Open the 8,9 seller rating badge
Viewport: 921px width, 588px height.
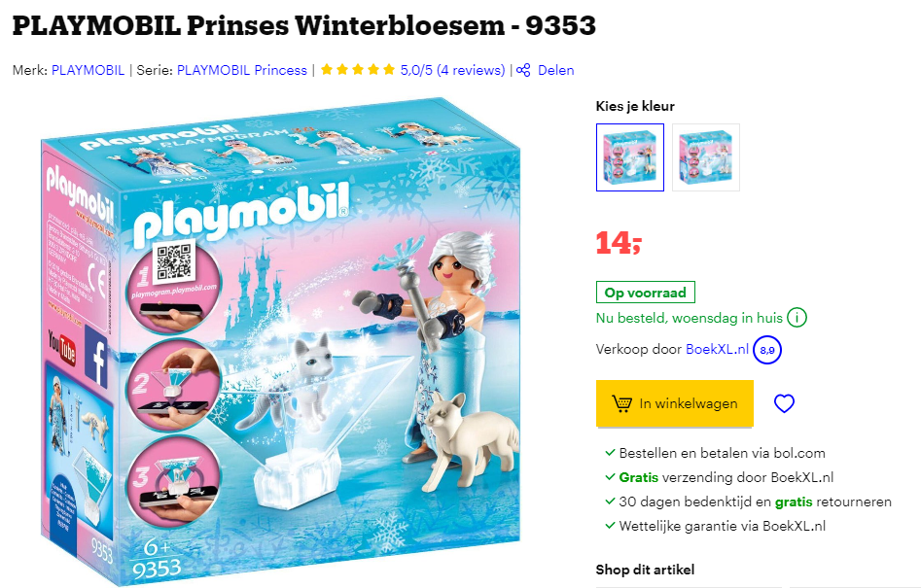tap(767, 350)
